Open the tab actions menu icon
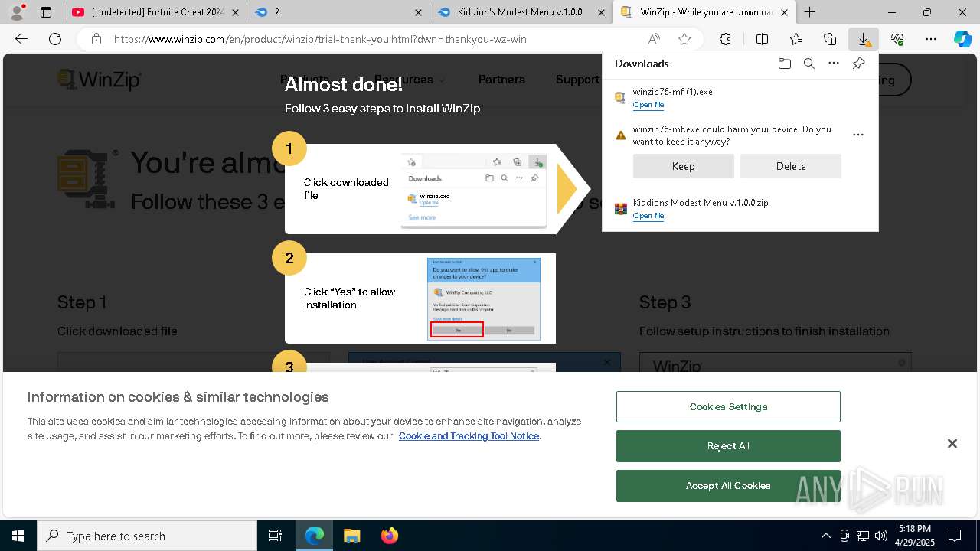Viewport: 980px width, 551px height. point(46,12)
